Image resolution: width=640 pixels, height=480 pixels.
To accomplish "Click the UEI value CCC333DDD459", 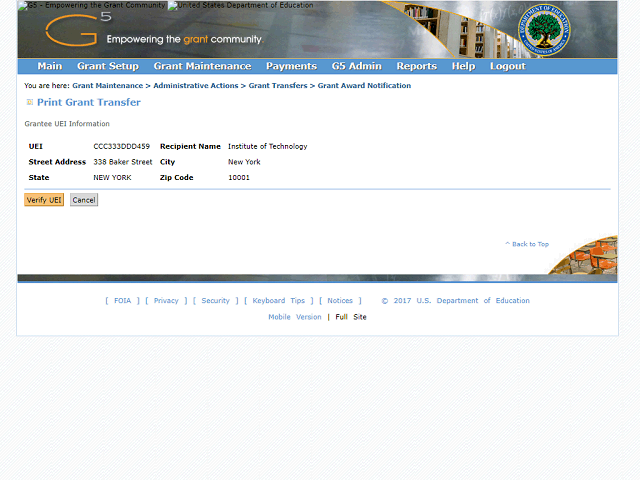I will [x=122, y=147].
